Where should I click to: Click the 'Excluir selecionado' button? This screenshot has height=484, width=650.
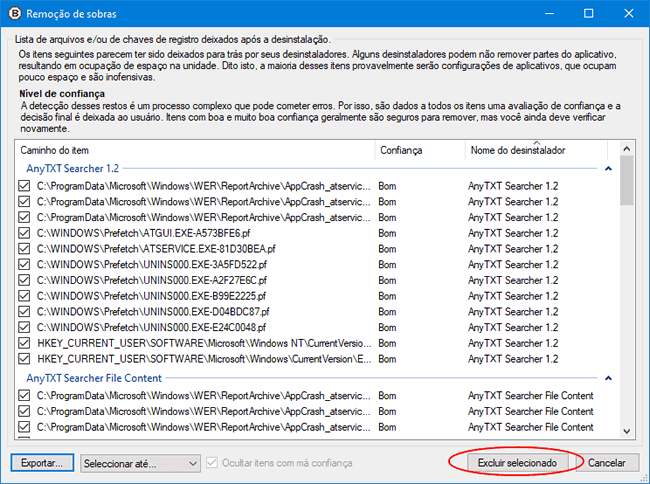[516, 463]
